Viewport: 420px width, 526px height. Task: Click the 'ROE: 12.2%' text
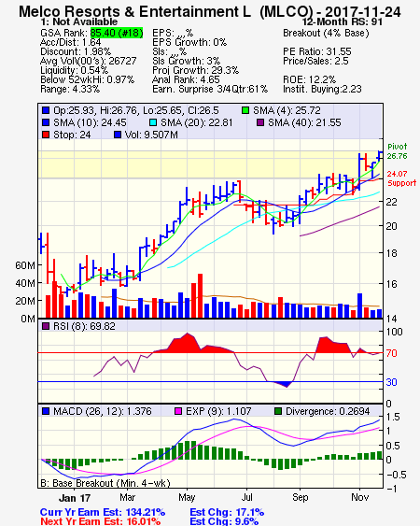pos(309,79)
